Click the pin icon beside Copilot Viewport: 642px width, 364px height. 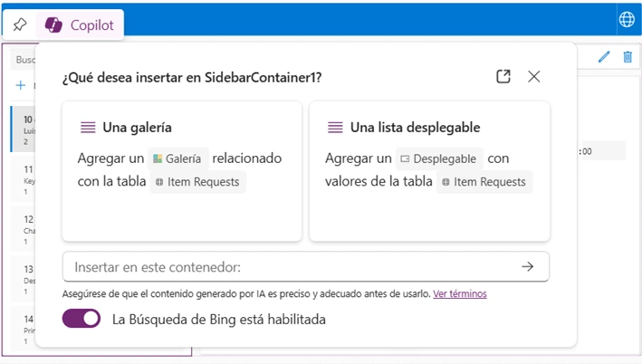click(20, 25)
